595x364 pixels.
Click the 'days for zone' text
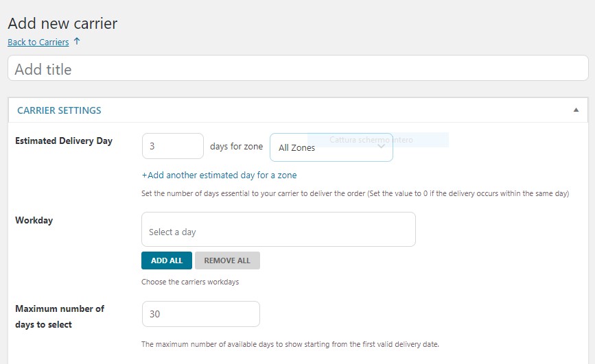(236, 147)
